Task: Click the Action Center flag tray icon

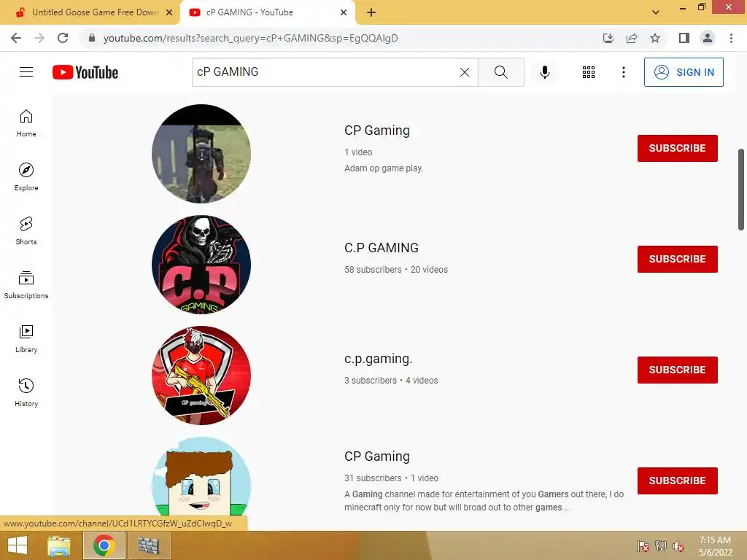Action: pos(643,545)
